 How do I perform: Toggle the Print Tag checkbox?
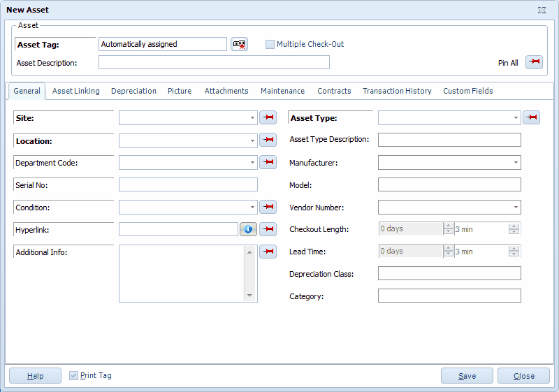(x=73, y=375)
